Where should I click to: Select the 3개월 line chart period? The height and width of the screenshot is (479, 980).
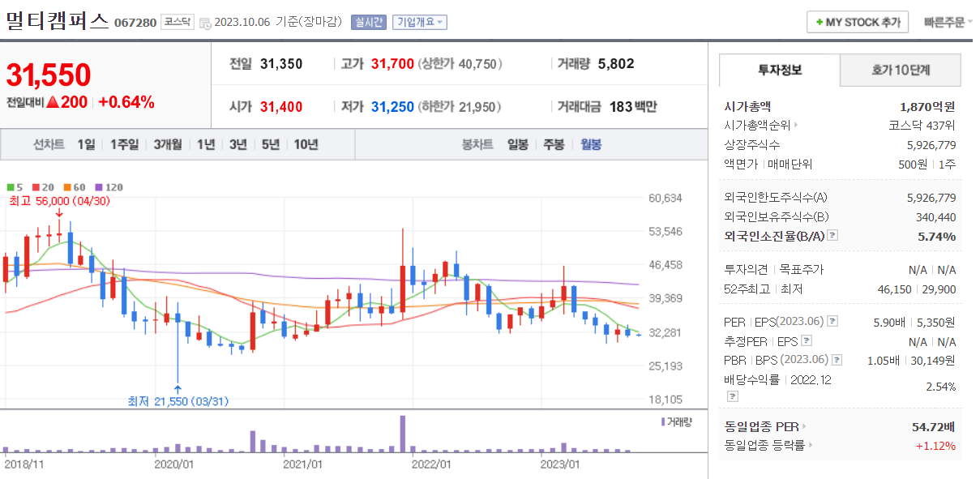pyautogui.click(x=168, y=144)
